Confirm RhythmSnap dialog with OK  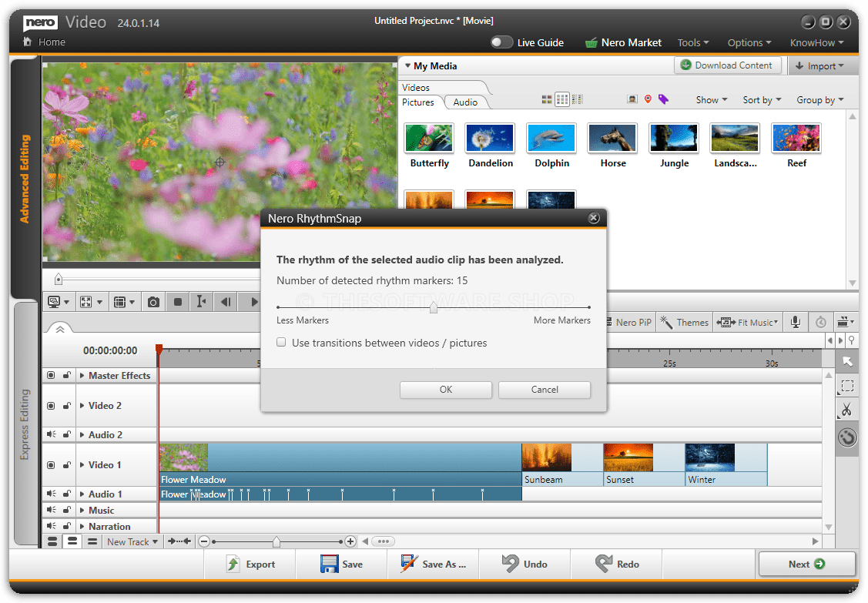446,389
